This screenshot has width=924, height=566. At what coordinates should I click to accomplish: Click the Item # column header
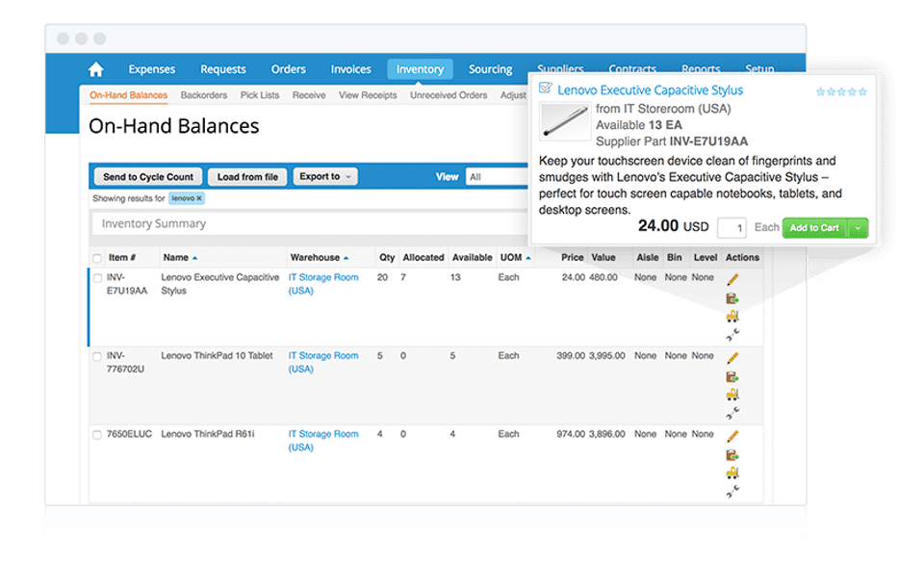coord(122,258)
